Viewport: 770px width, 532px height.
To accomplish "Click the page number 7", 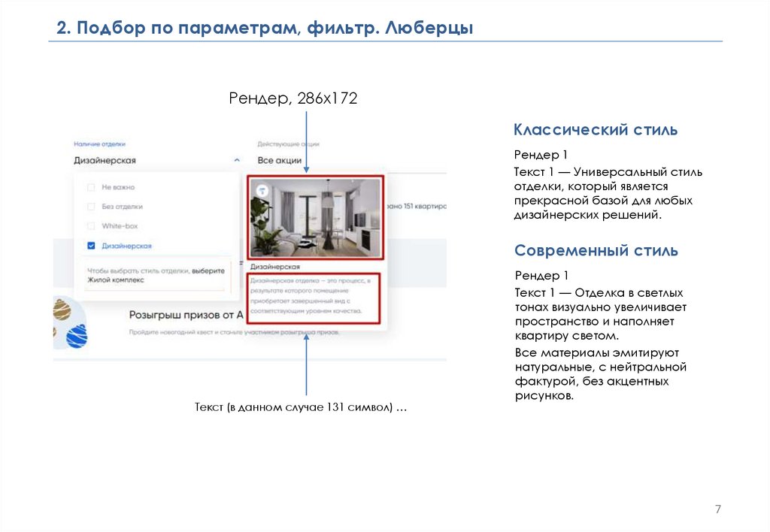I will click(x=717, y=510).
